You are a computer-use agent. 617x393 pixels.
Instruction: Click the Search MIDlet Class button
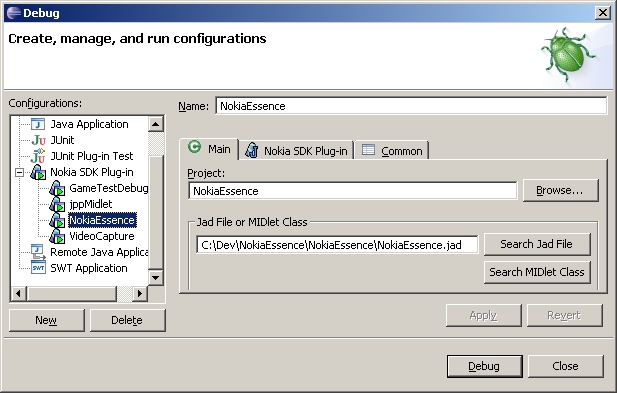[537, 272]
